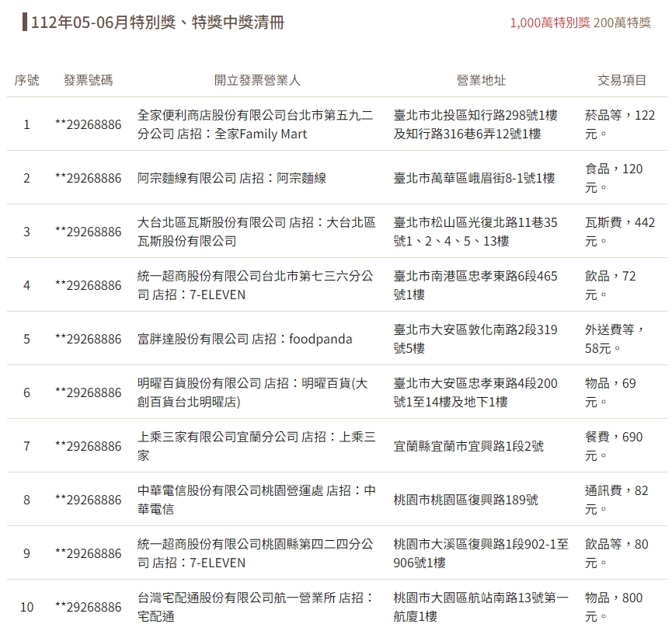Screen dimensions: 672x631
Task: Click the 外送費等,58元 transaction cell
Action: (x=615, y=339)
